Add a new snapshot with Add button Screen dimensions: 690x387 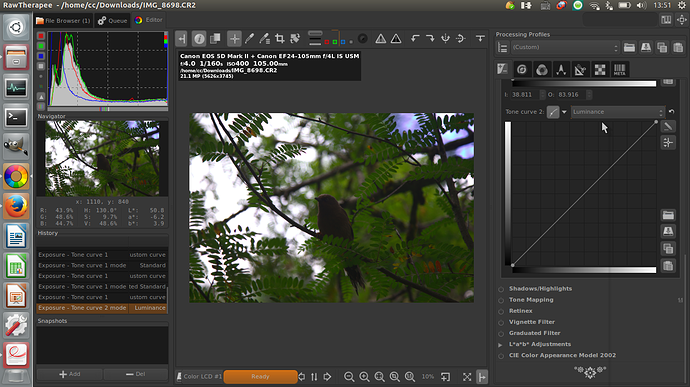[70, 374]
